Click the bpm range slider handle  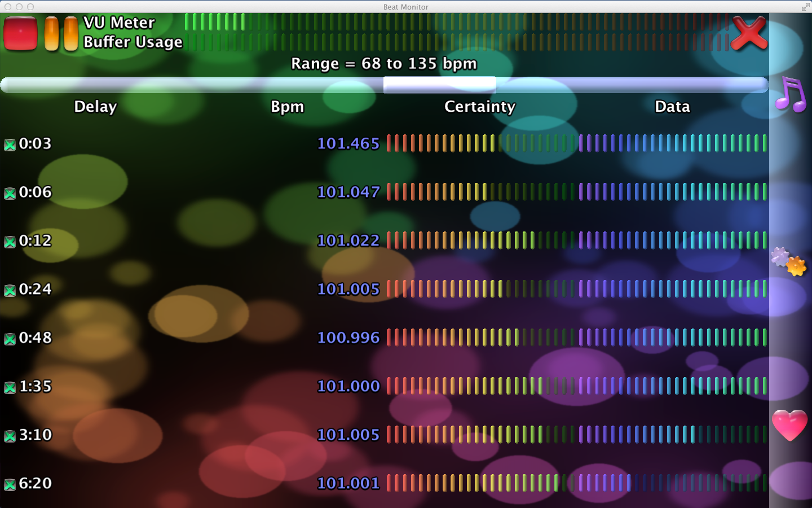coord(440,85)
